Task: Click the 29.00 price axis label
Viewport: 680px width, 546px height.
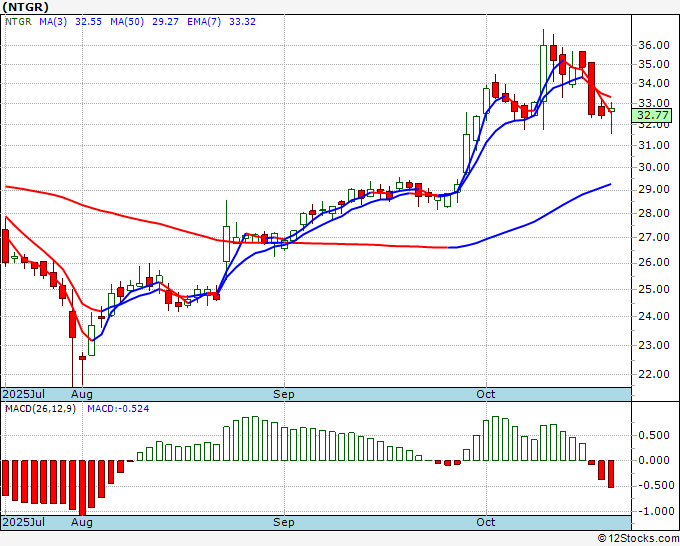Action: pos(654,190)
